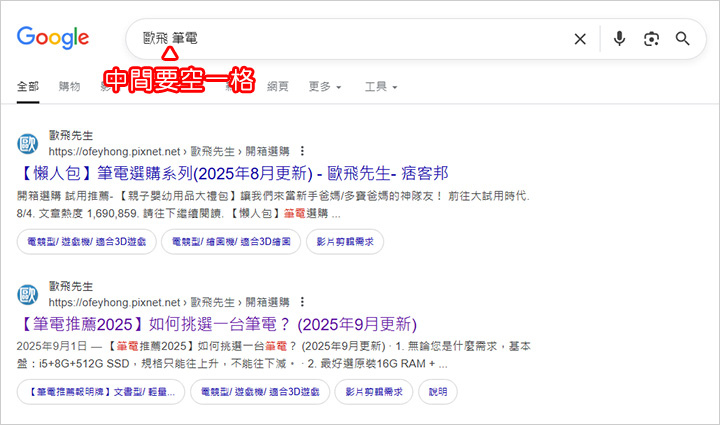Open 【筆電推薦2025】如何挑選一台筆電 result title
Viewport: 720px width, 425px height.
[217, 324]
